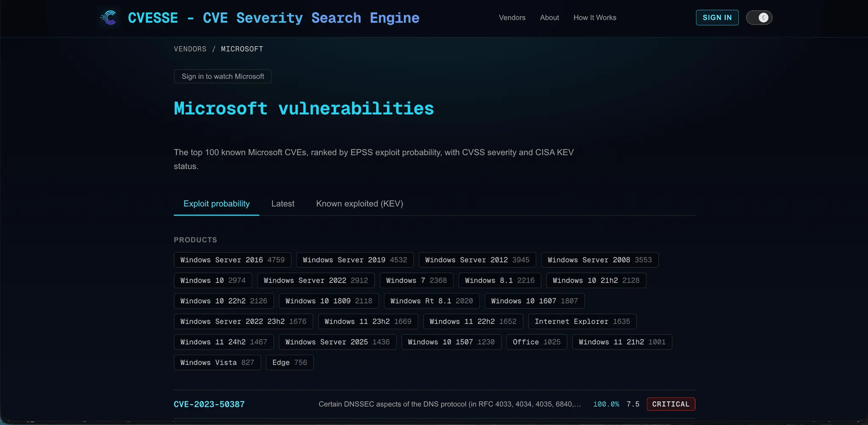Open CVE-2023-50387 details
This screenshot has width=868, height=425.
click(x=209, y=404)
